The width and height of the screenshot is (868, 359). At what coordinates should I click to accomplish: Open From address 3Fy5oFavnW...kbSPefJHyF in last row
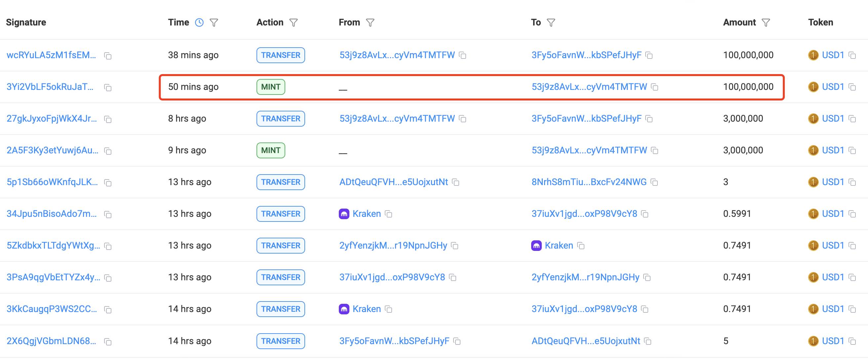pos(394,341)
